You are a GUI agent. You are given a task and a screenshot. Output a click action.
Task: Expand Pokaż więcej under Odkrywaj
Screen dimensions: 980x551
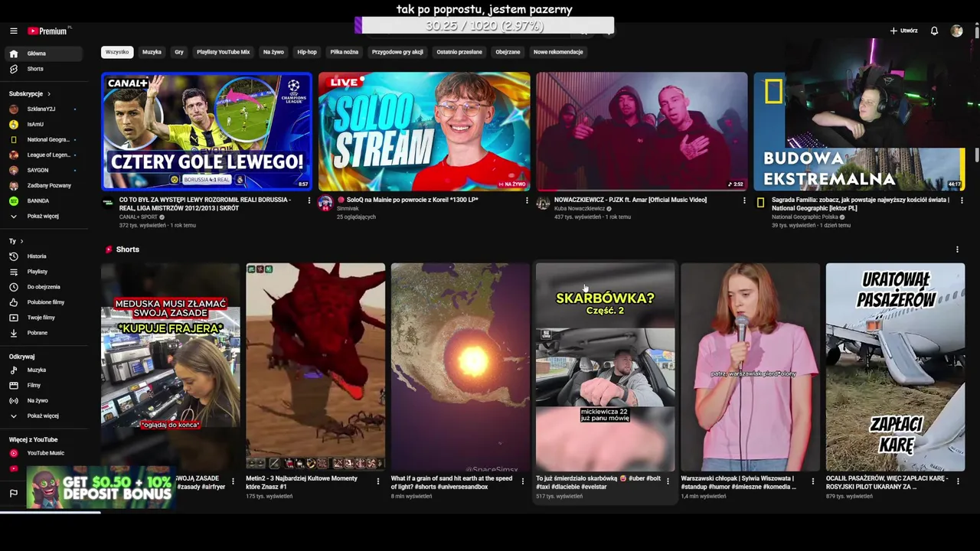43,416
